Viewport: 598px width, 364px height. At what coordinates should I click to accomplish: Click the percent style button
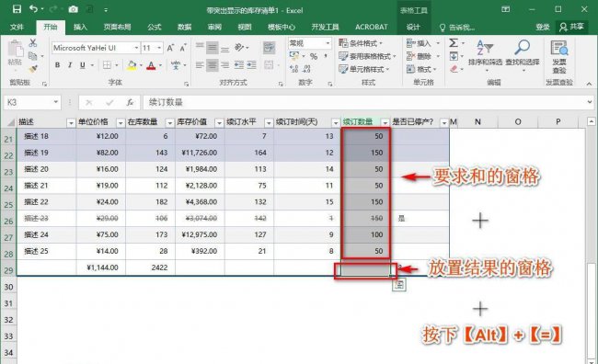[x=314, y=56]
